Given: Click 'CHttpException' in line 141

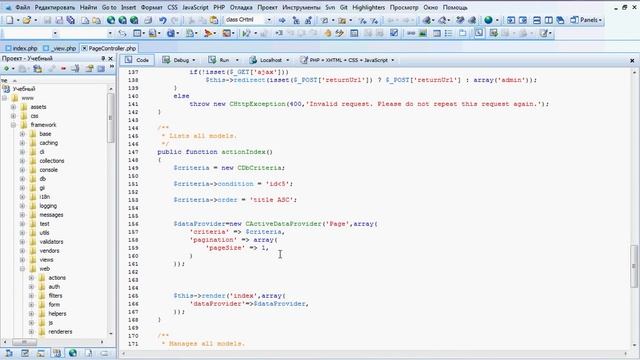Looking at the screenshot, I should click(x=257, y=104).
